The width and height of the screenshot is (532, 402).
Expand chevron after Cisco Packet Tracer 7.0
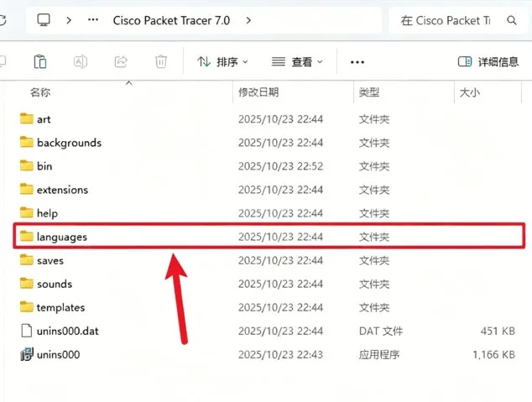coord(248,20)
